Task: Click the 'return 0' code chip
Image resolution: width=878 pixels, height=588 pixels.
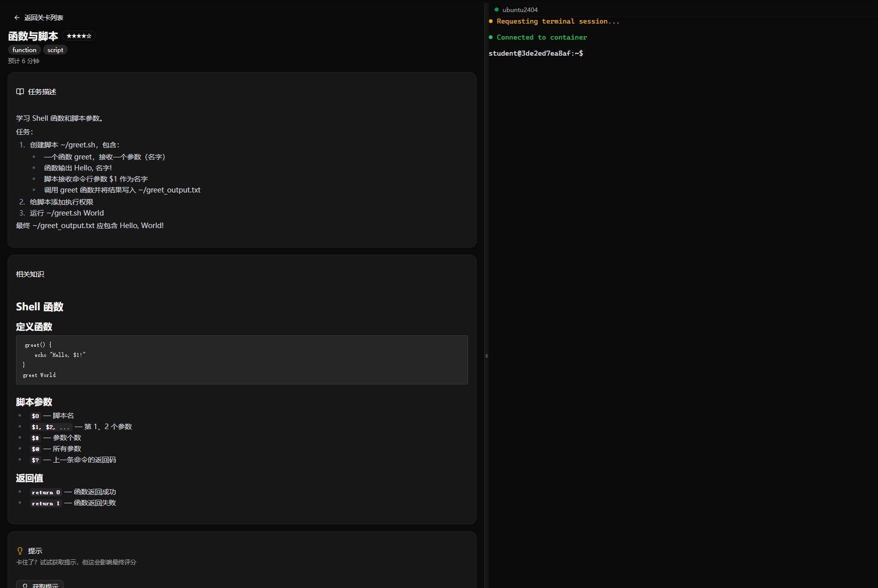Action: pyautogui.click(x=46, y=492)
